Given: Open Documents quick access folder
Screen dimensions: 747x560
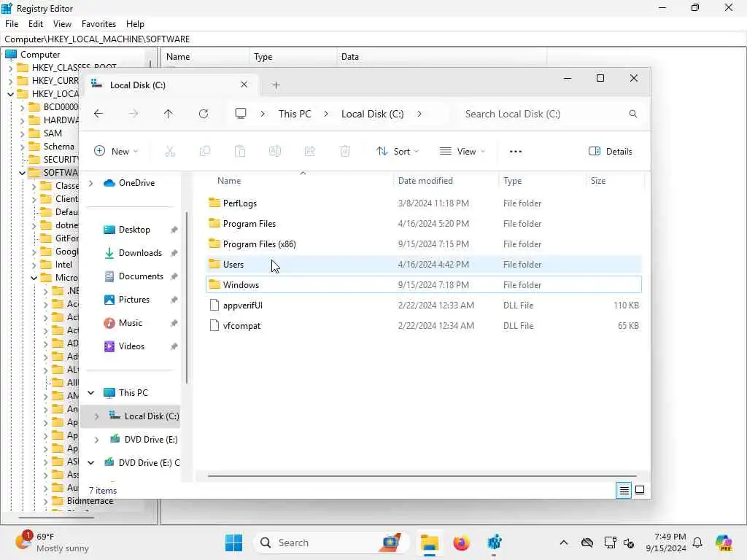Looking at the screenshot, I should click(141, 276).
